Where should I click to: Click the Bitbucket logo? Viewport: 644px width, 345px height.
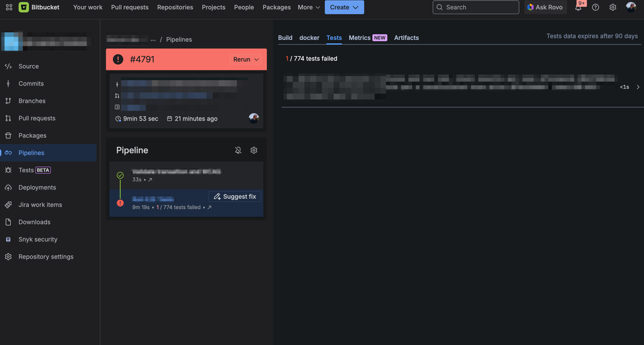point(39,7)
